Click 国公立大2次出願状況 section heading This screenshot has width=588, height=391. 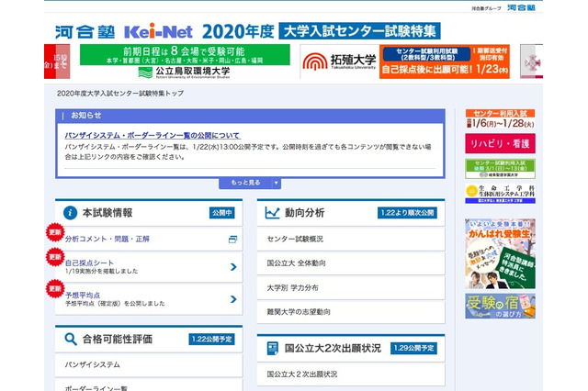333,348
